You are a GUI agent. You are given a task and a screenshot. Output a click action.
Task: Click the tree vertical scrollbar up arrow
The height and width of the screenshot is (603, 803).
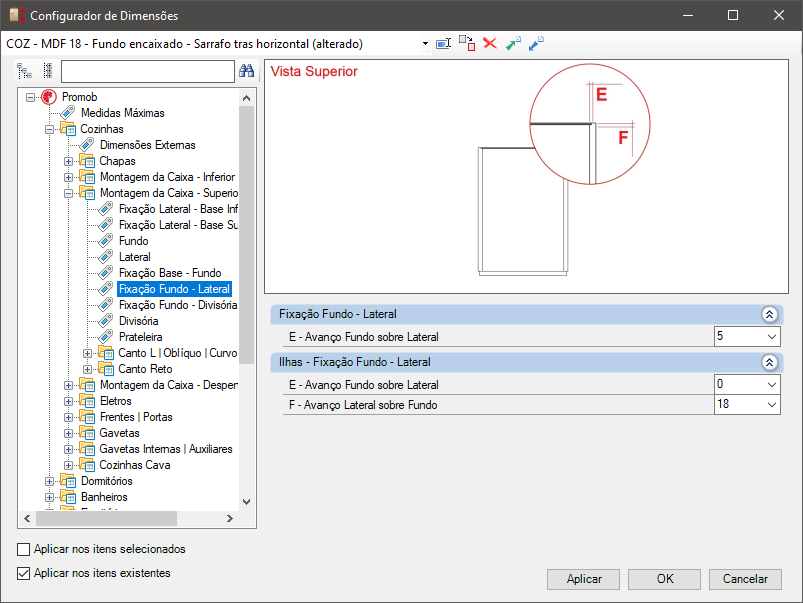[x=246, y=98]
